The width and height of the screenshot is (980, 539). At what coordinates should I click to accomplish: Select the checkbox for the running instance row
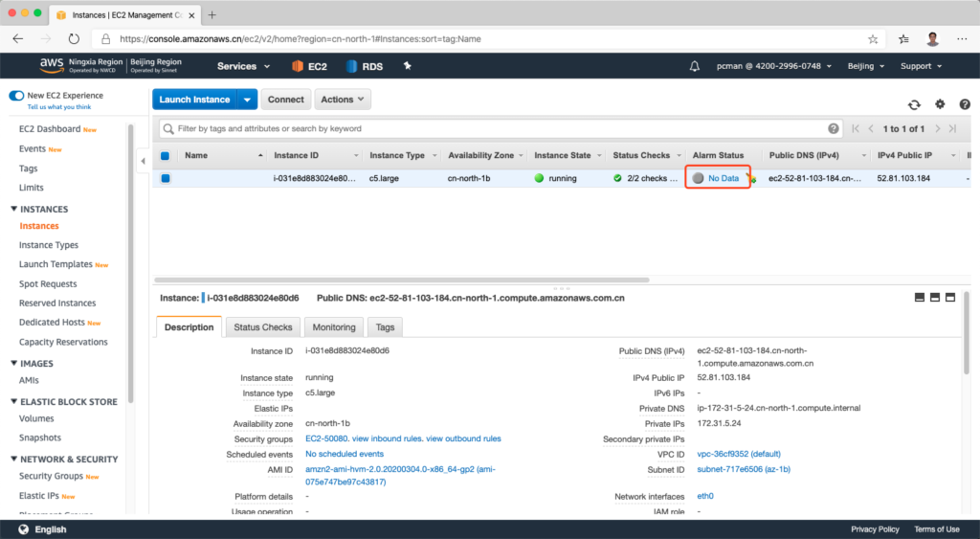pos(166,178)
